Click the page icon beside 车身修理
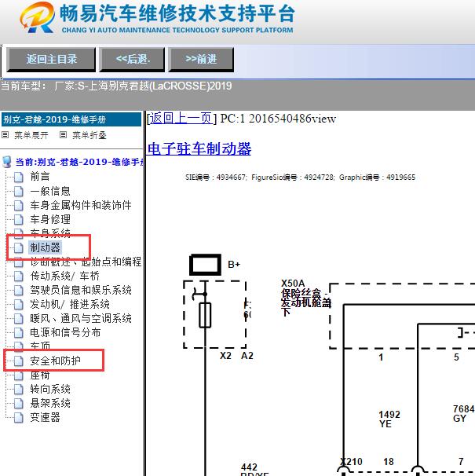475x476 pixels. pyautogui.click(x=19, y=219)
